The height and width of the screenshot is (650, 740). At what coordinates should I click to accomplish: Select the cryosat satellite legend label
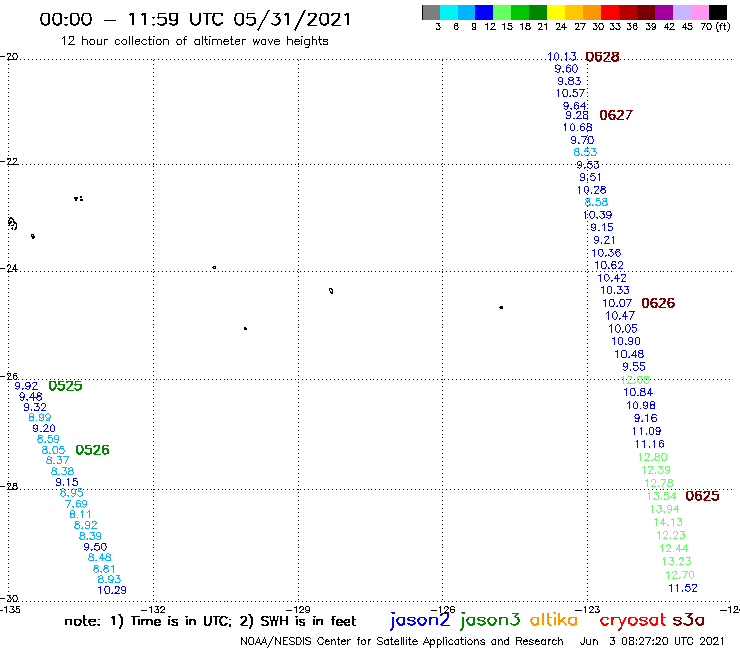click(632, 620)
